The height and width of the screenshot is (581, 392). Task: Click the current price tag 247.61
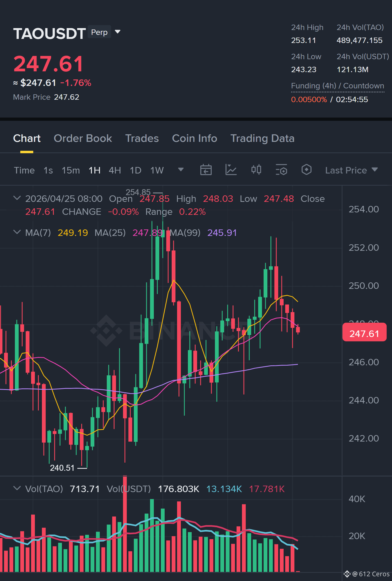click(364, 333)
